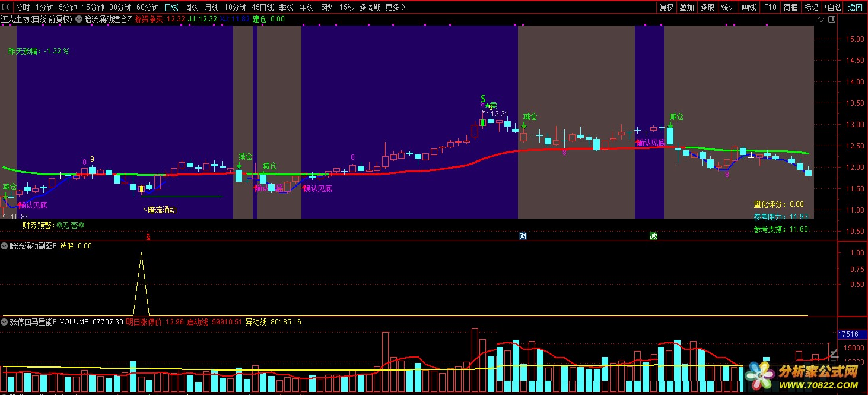Add stock with +自选 button
The image size is (868, 395).
coord(832,7)
